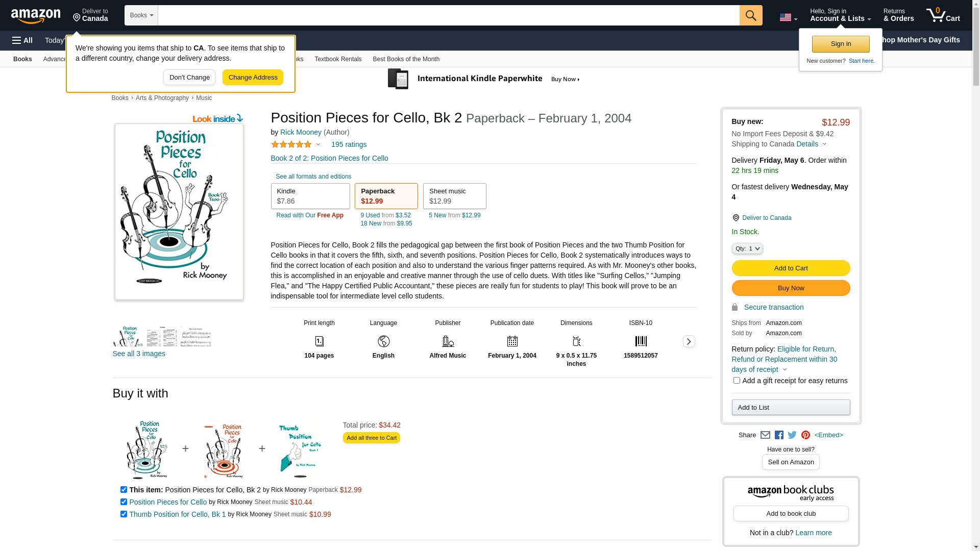Select the Kindle format tab
Screen dimensions: 980x551
tap(310, 196)
